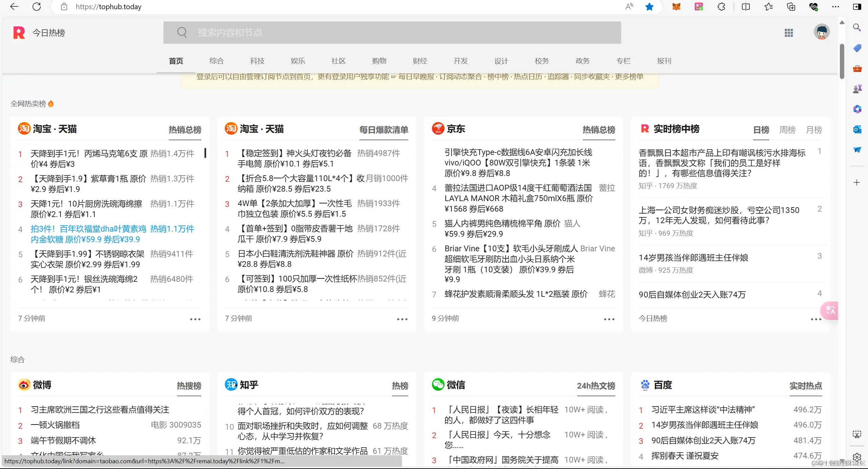Open the browser settings and more menu
Screen dimensions: 868x469
click(x=835, y=6)
